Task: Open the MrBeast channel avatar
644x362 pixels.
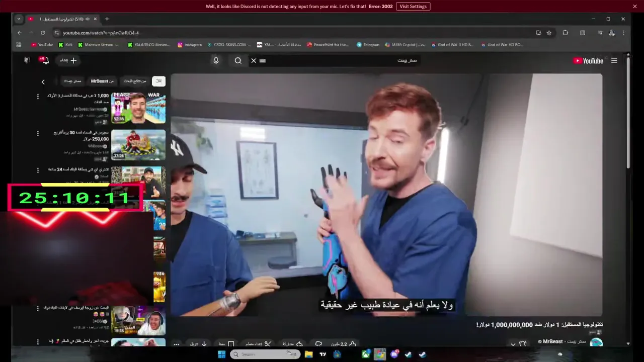Action: tap(596, 342)
